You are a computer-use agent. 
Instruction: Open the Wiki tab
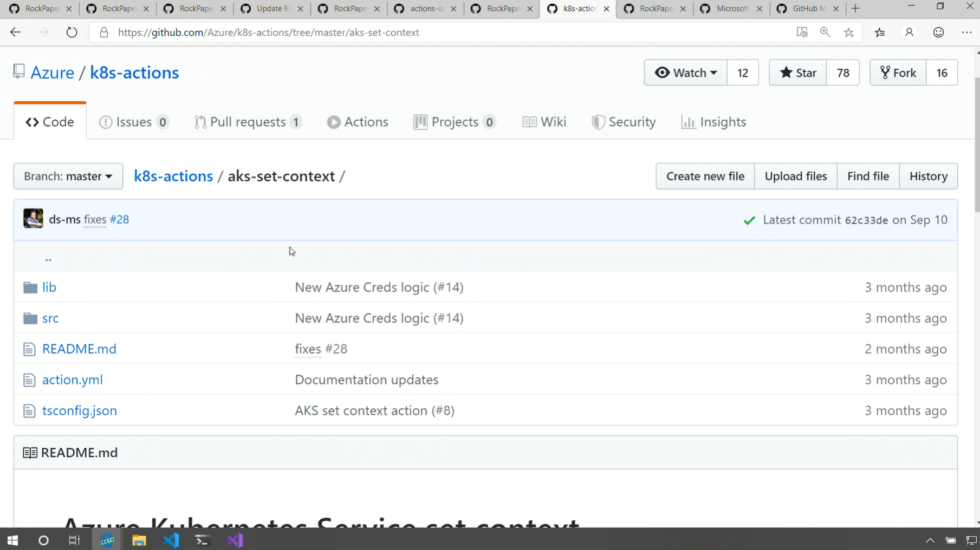click(x=544, y=122)
